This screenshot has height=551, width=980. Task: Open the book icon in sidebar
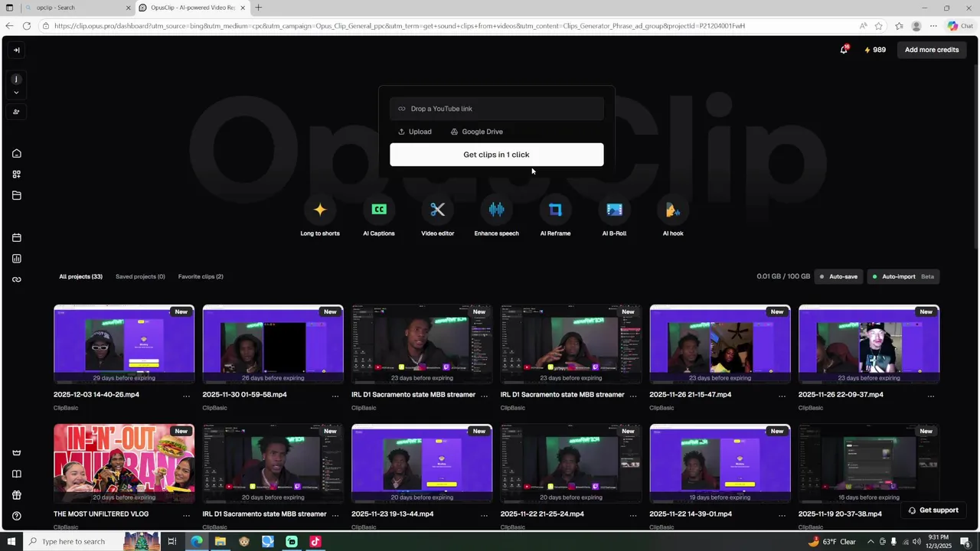[16, 474]
